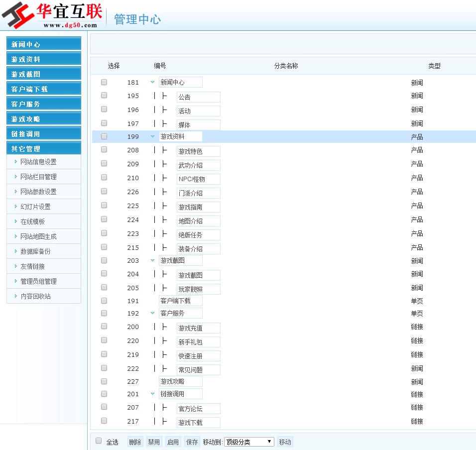Tick the checkbox for row 181 新闻中心
The width and height of the screenshot is (476, 450).
click(104, 82)
